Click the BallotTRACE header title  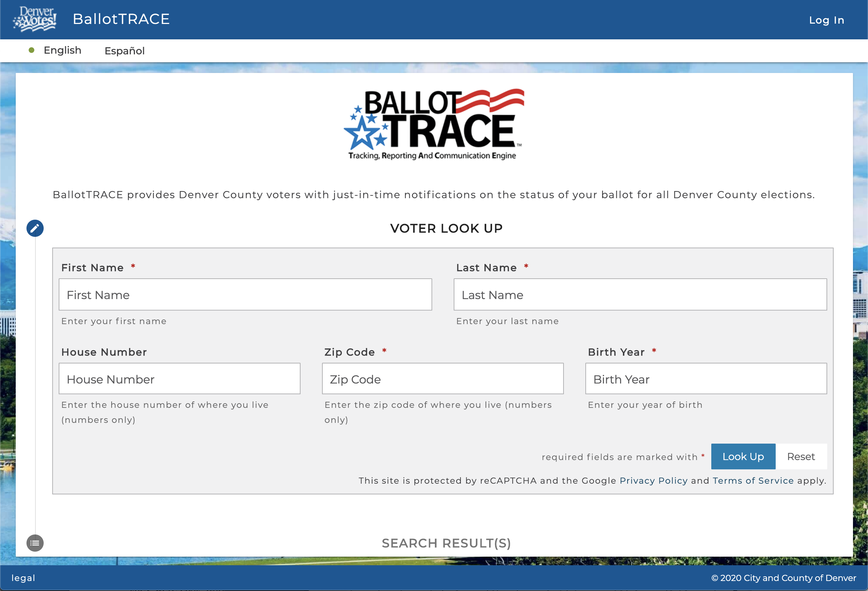(x=121, y=19)
